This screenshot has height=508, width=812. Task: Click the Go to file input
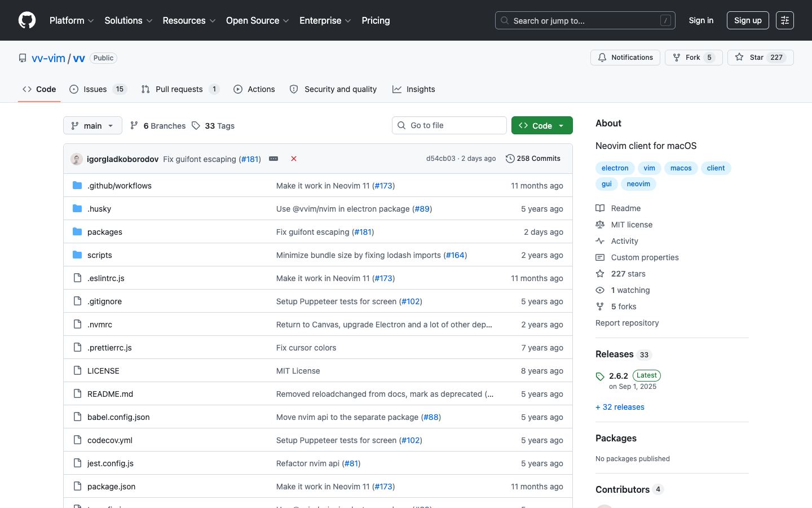click(x=449, y=125)
